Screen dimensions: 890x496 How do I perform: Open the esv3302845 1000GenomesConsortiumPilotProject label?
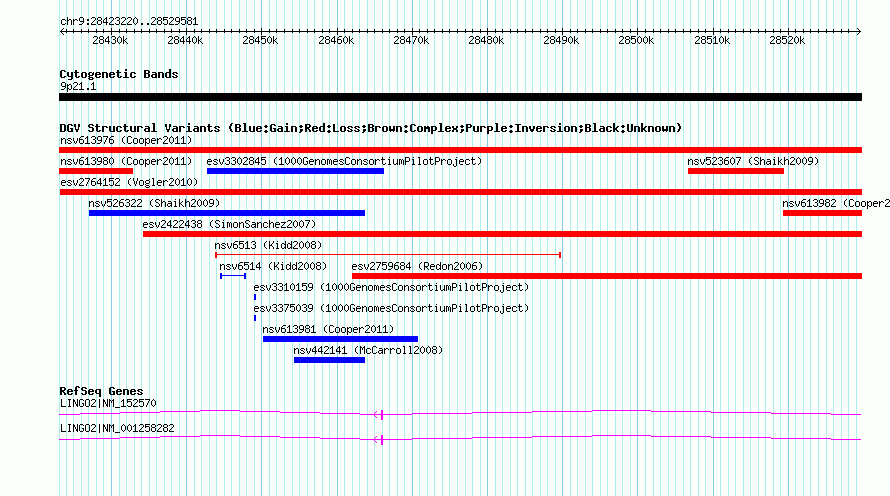coord(344,161)
